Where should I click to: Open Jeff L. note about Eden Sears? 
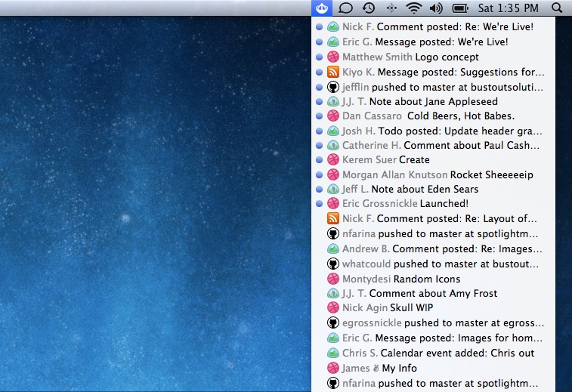coord(434,189)
